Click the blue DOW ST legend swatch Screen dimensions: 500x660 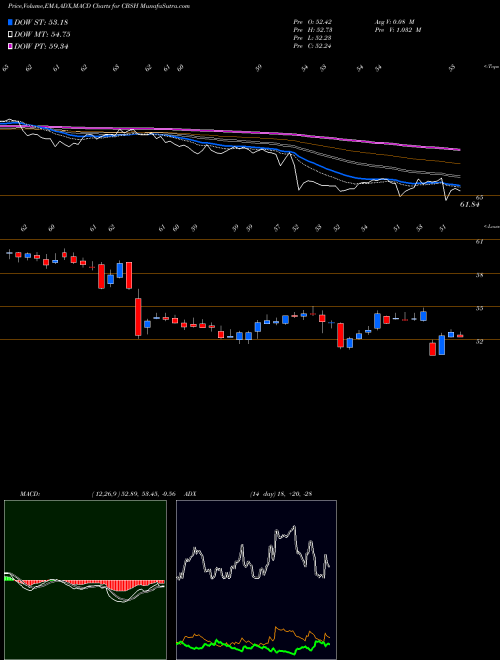coord(10,23)
